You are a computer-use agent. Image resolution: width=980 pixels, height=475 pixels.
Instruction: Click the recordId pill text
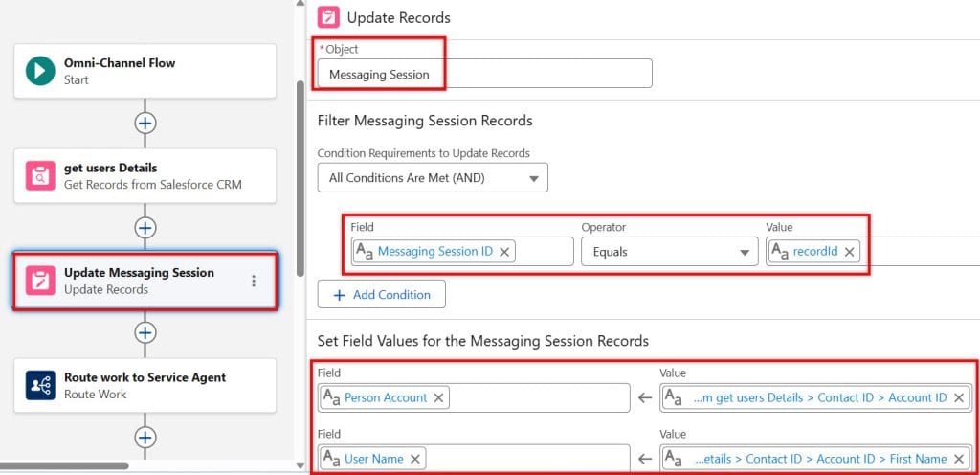(x=815, y=251)
